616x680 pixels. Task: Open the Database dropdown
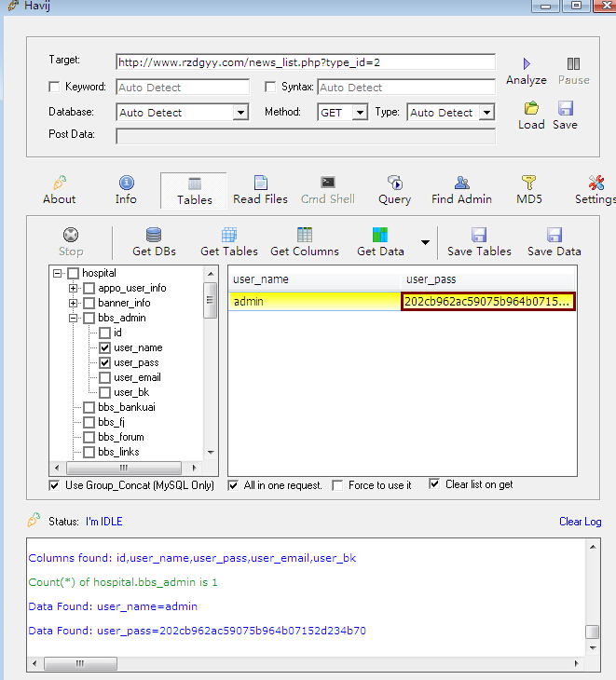[x=240, y=113]
